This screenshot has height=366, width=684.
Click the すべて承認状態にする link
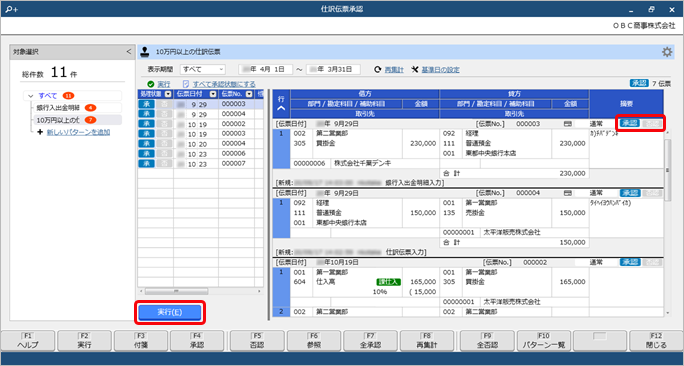[224, 84]
